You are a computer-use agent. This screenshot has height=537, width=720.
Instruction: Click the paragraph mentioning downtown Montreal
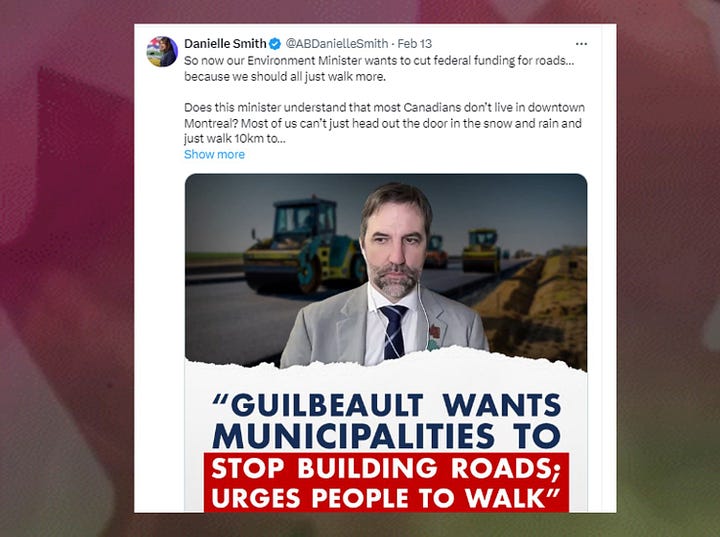tap(384, 123)
